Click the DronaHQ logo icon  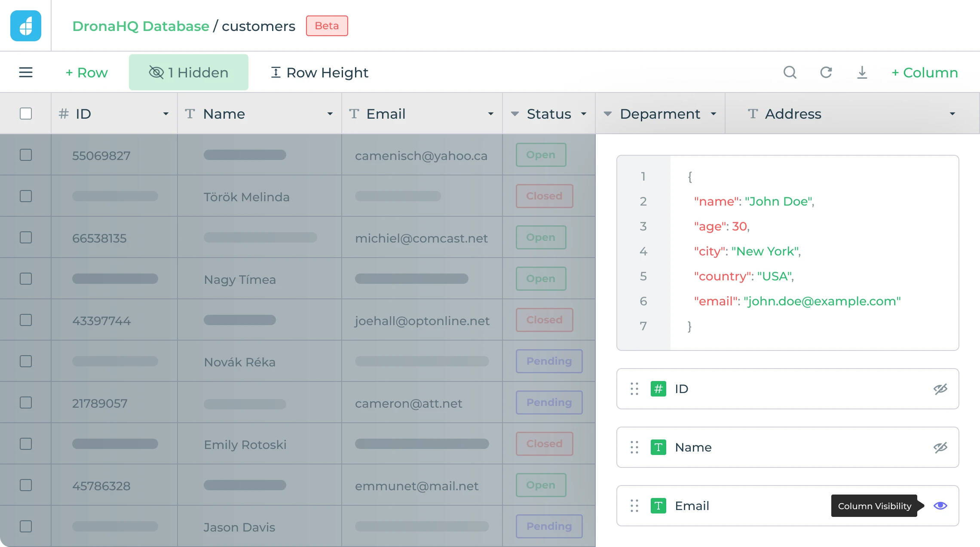26,26
